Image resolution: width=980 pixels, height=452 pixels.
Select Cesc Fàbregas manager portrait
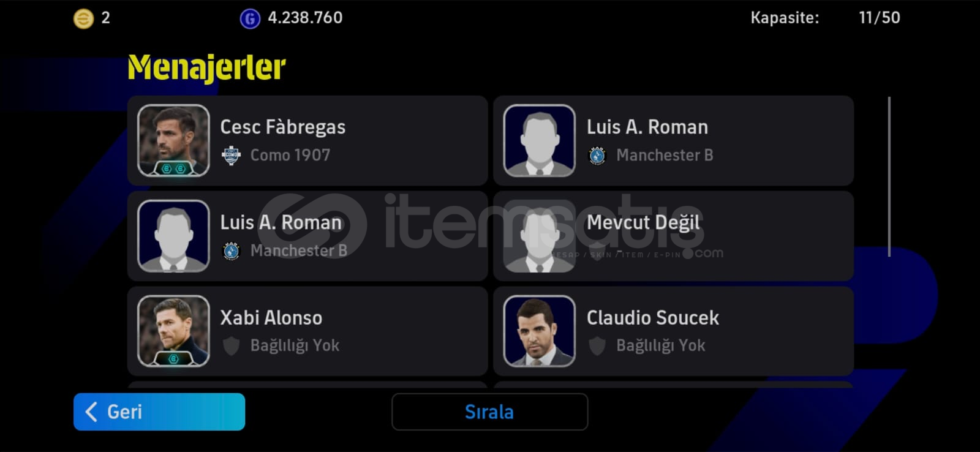pos(173,140)
